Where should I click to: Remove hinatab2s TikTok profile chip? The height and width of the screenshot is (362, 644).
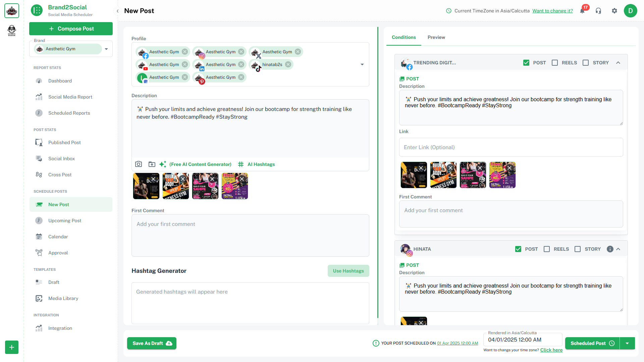click(288, 64)
